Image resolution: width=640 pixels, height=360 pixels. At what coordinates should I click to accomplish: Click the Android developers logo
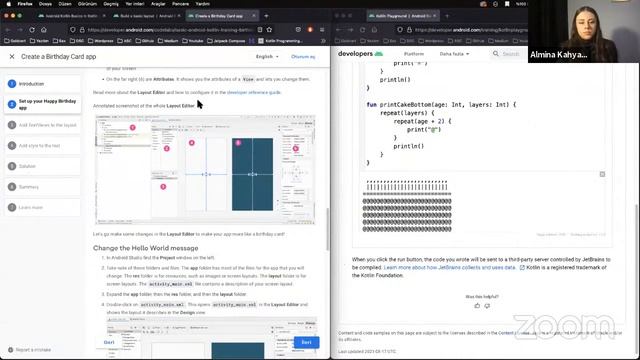pos(360,54)
